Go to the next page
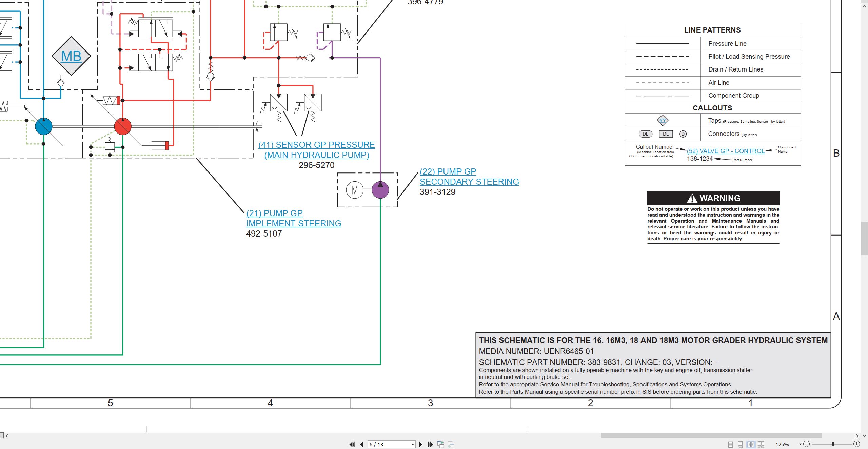Image resolution: width=868 pixels, height=449 pixels. pos(421,444)
